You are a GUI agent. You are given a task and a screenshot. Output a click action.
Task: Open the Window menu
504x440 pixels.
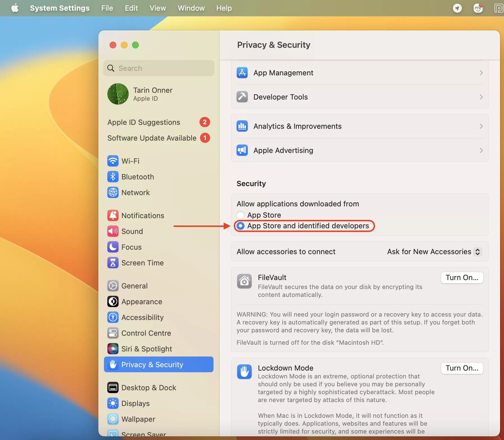point(191,8)
